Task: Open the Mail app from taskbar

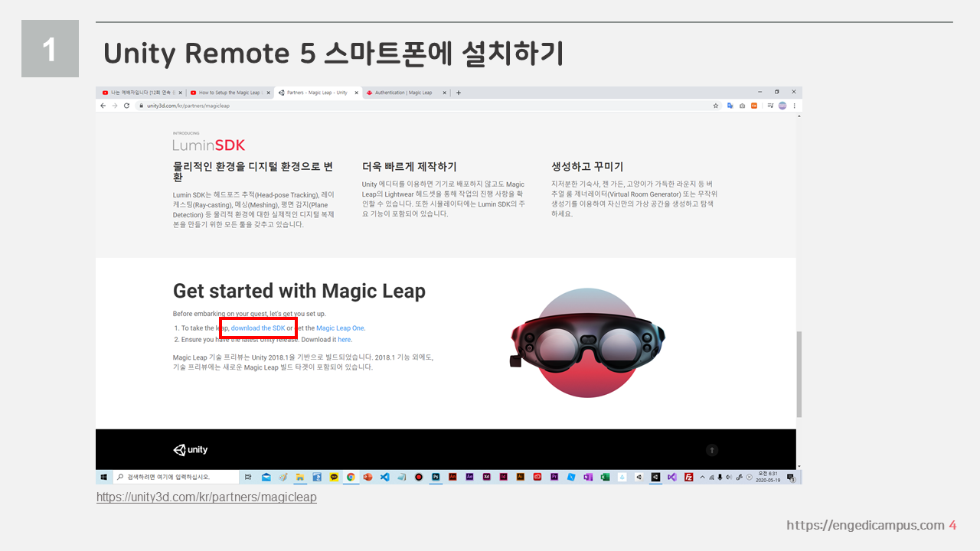Action: [x=266, y=477]
